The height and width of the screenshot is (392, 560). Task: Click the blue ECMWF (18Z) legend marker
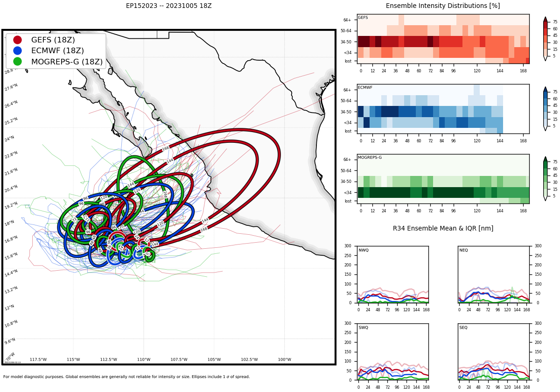(17, 51)
